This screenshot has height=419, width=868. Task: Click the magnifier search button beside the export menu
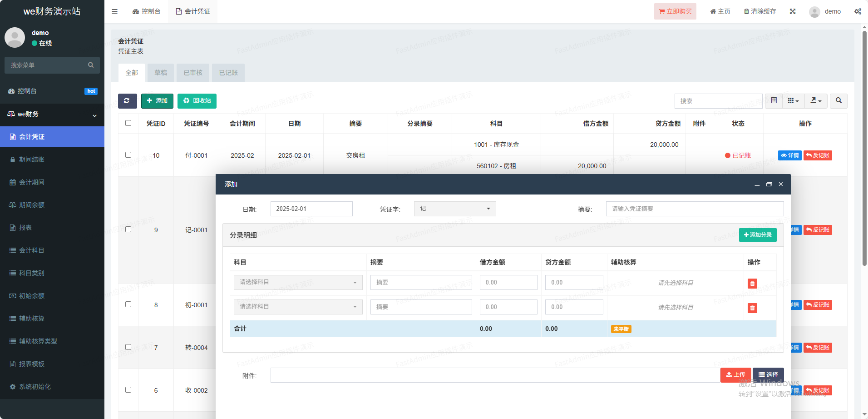838,101
